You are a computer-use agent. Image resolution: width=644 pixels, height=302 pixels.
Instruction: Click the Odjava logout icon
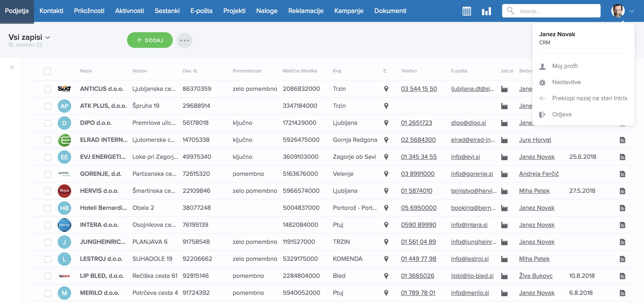pos(542,115)
